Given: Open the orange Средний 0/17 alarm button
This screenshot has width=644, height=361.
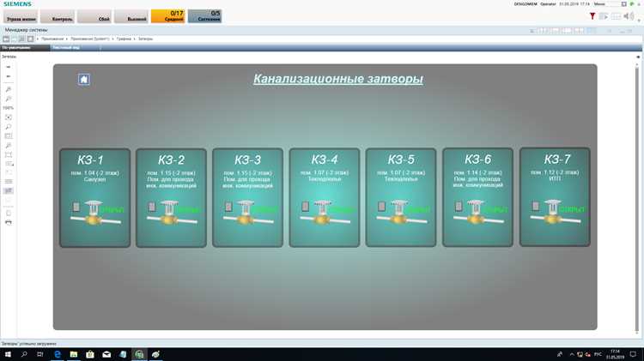Looking at the screenshot, I should tap(168, 16).
